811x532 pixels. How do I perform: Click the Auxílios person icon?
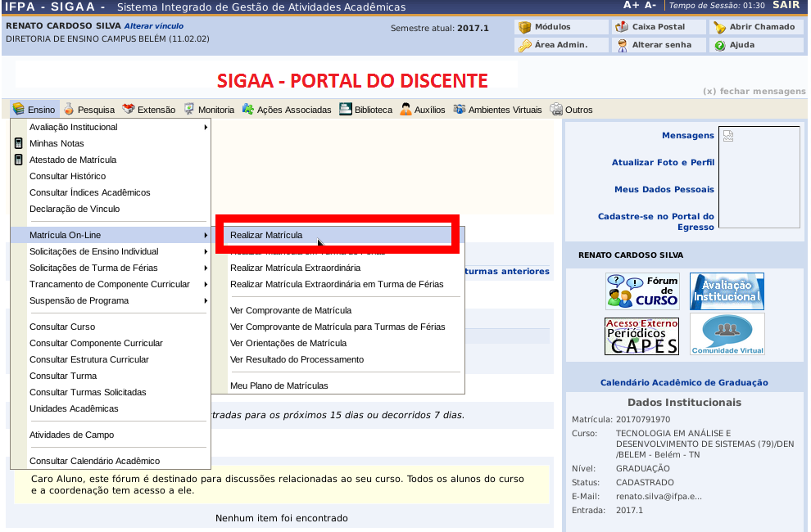click(x=406, y=109)
